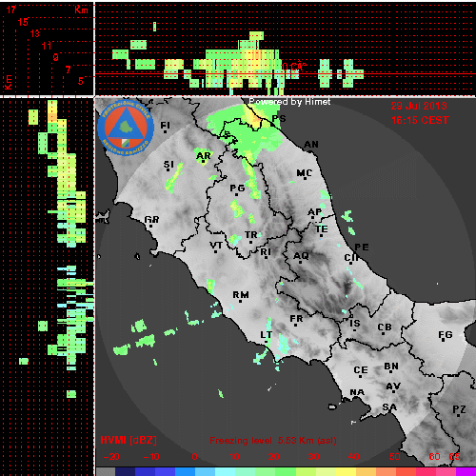The width and height of the screenshot is (476, 476).
Task: Click the TR city label on map
Action: click(x=250, y=235)
